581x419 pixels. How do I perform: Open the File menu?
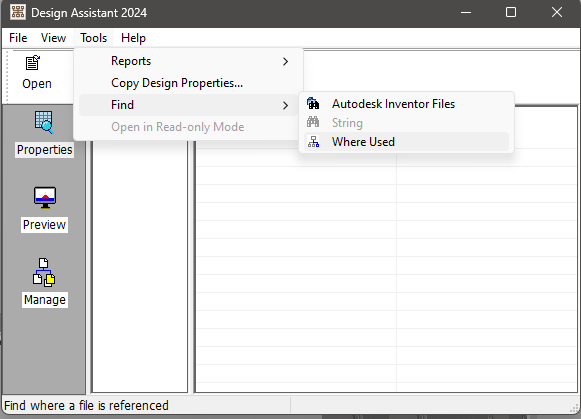[18, 38]
